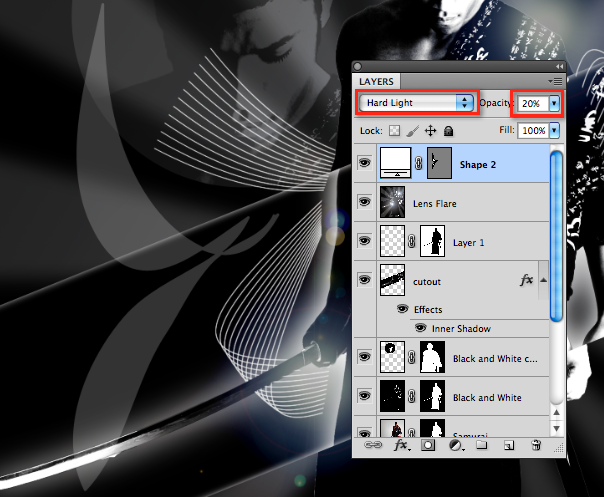This screenshot has height=497, width=604.
Task: Click scrollbar up arrow
Action: click(557, 412)
